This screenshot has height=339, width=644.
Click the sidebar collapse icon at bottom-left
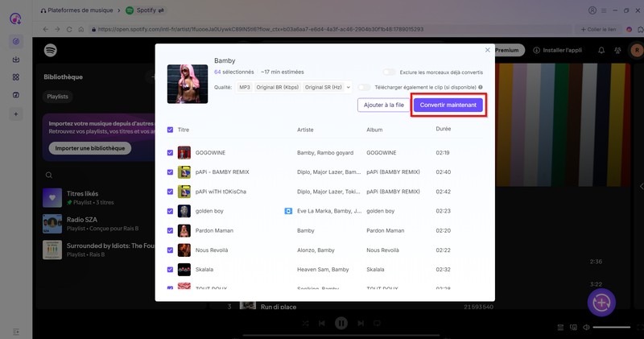coord(16,331)
